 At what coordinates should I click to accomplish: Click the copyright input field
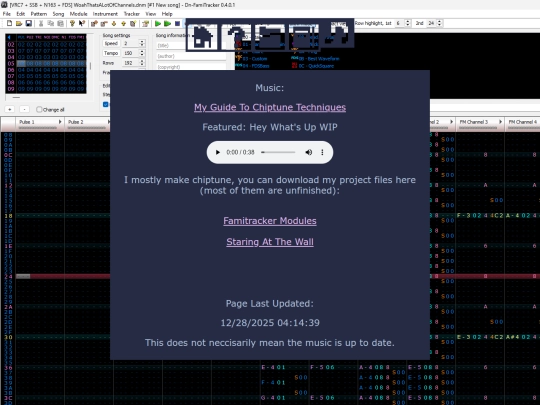(x=191, y=66)
